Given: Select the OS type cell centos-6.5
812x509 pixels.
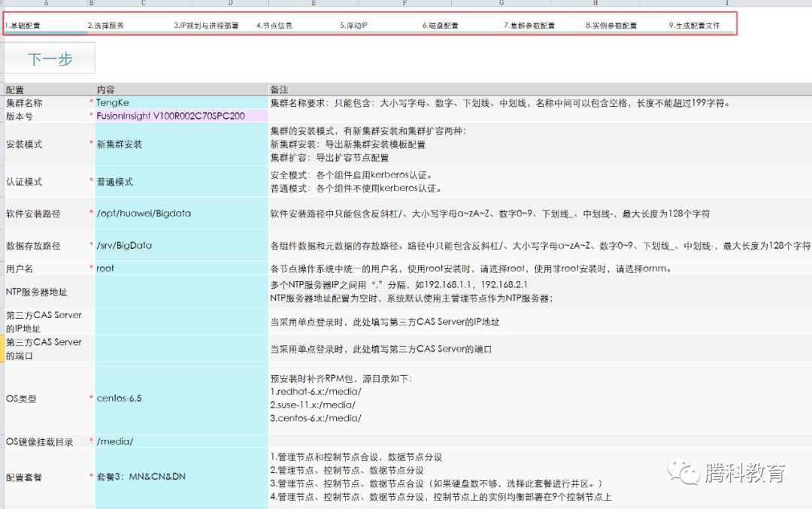Looking at the screenshot, I should coord(181,398).
